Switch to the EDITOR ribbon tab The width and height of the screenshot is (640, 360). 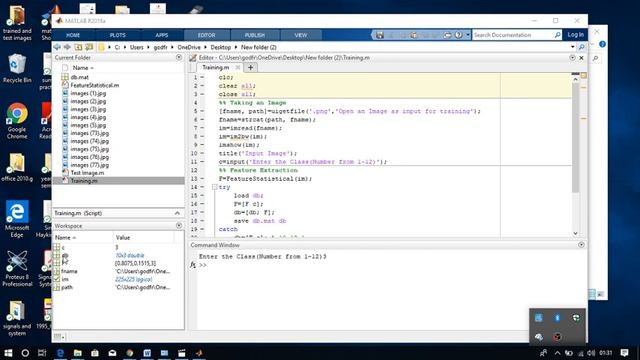(x=207, y=36)
